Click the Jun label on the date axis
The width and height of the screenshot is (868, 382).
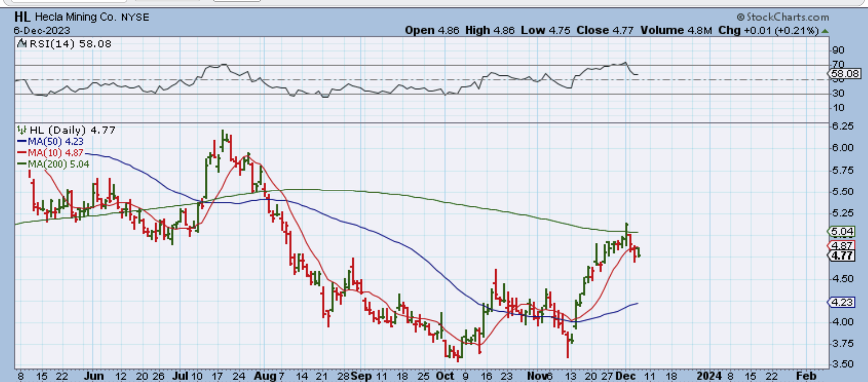tap(94, 376)
